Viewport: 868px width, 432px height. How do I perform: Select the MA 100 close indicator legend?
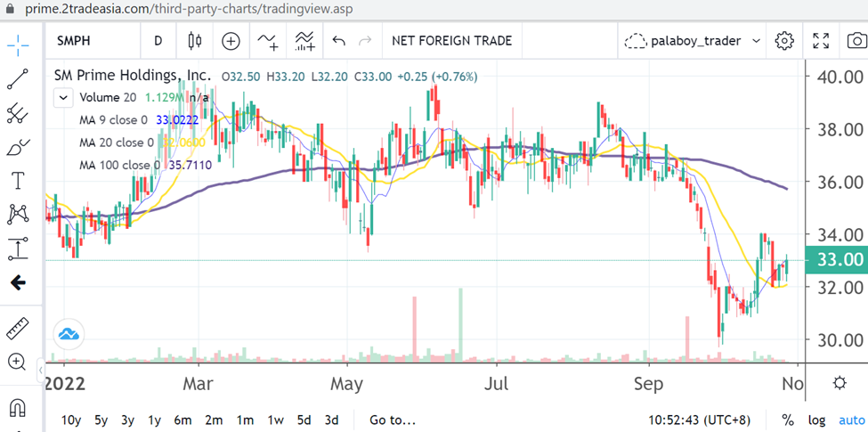tap(119, 165)
